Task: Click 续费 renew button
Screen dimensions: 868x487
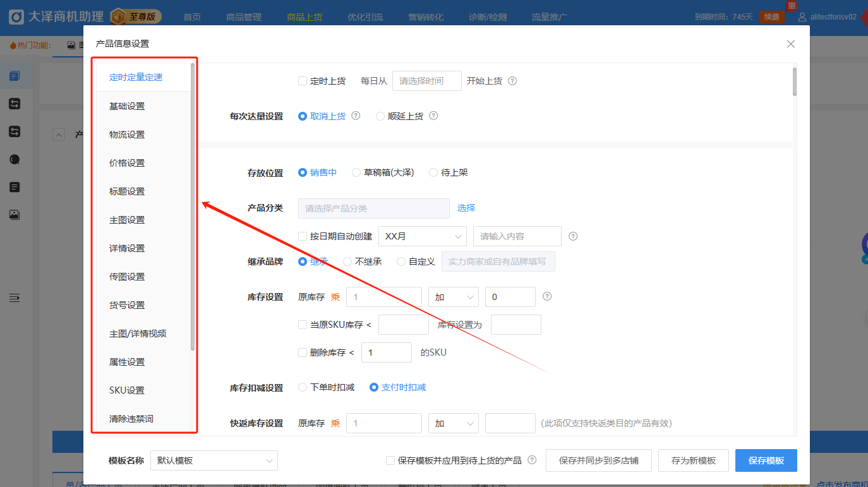Action: (771, 17)
